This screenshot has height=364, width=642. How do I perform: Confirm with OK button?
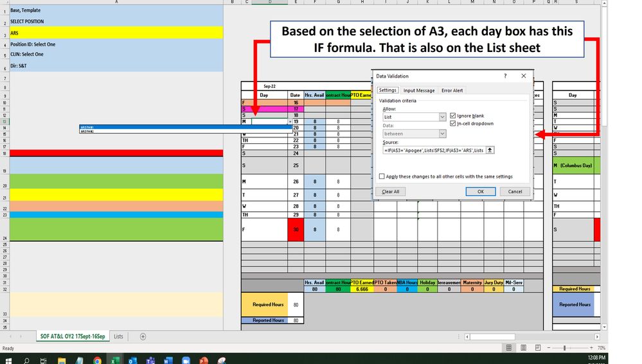(481, 191)
